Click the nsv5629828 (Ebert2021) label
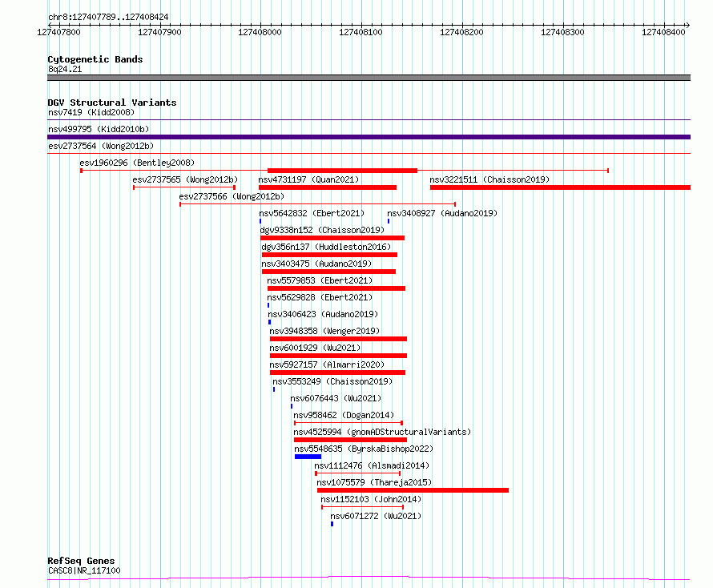 point(320,297)
